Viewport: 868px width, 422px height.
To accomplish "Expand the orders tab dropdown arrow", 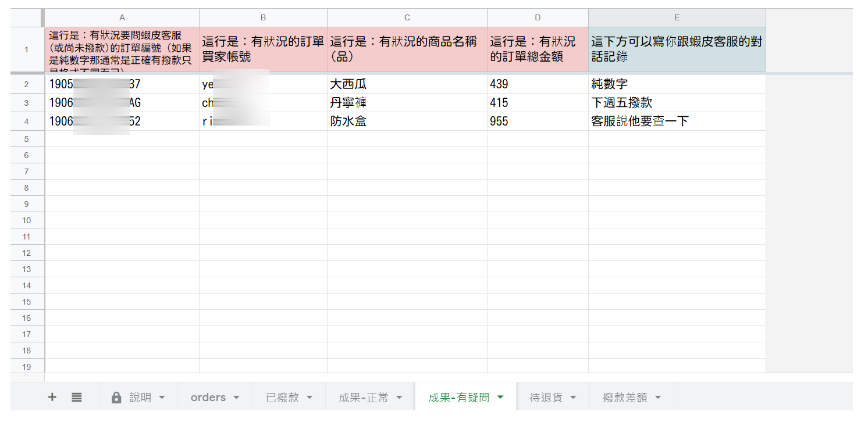I will tap(236, 398).
